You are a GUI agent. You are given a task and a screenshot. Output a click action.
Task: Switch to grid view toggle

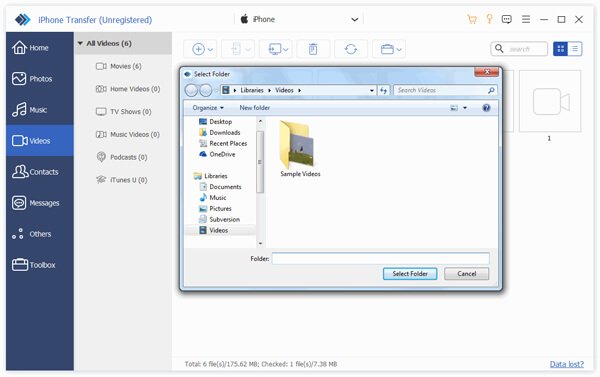click(x=561, y=49)
